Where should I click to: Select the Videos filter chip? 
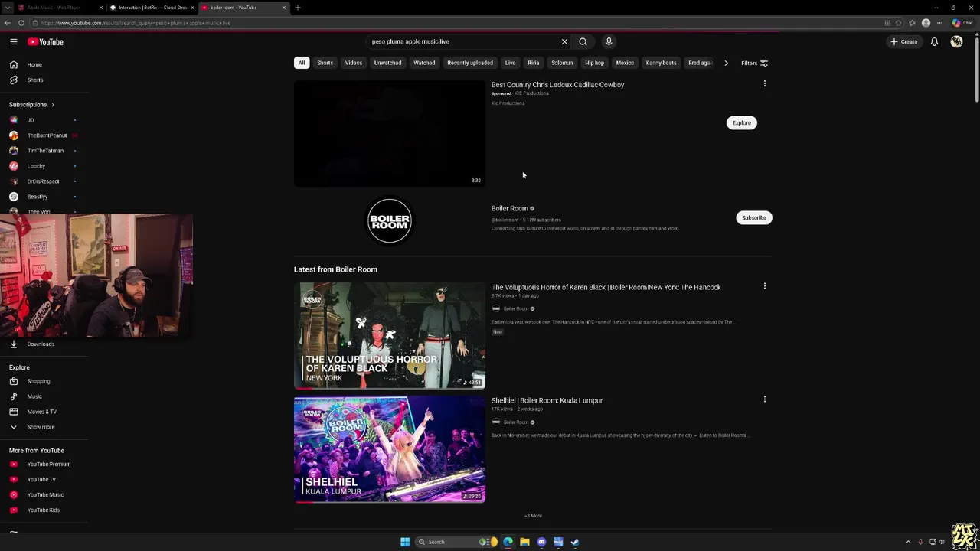coord(354,63)
